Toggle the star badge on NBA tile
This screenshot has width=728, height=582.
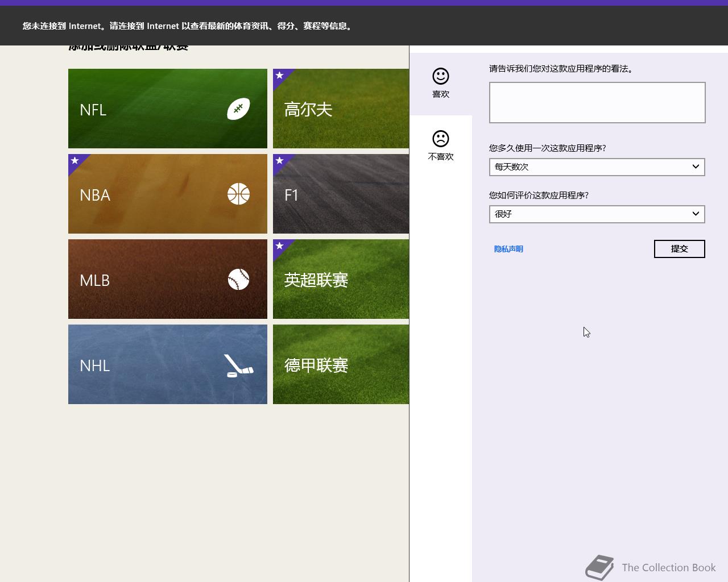click(x=75, y=161)
